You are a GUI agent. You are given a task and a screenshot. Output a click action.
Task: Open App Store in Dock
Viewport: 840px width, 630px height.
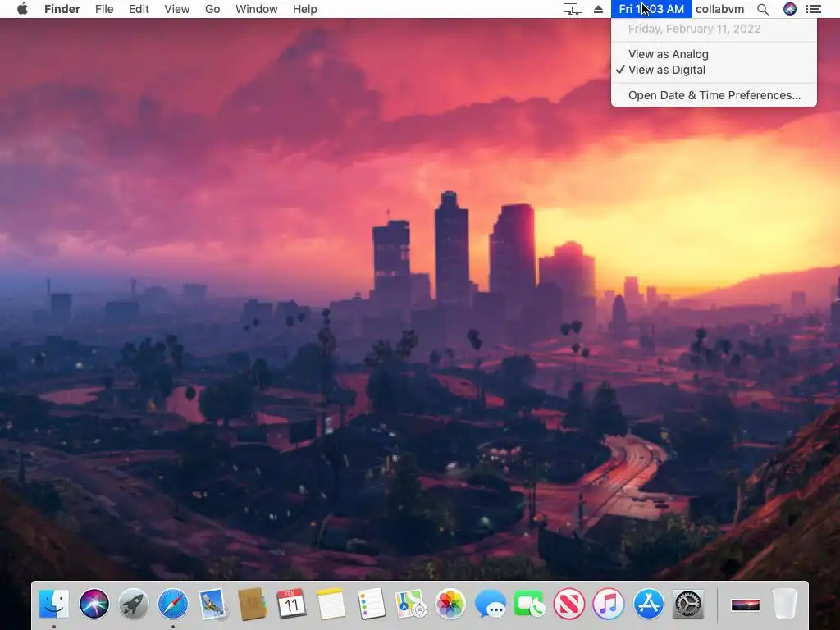[648, 605]
